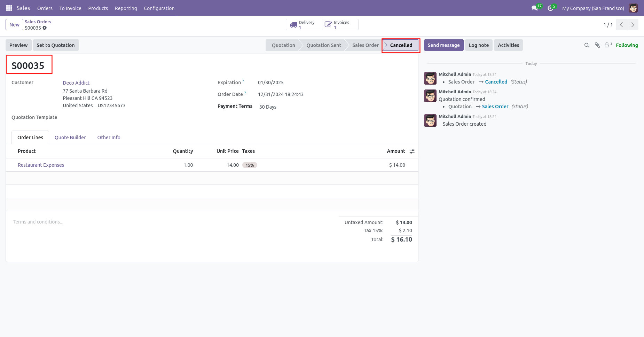Switch to the Quote Builder tab
Viewport: 644px width, 337px height.
click(70, 138)
